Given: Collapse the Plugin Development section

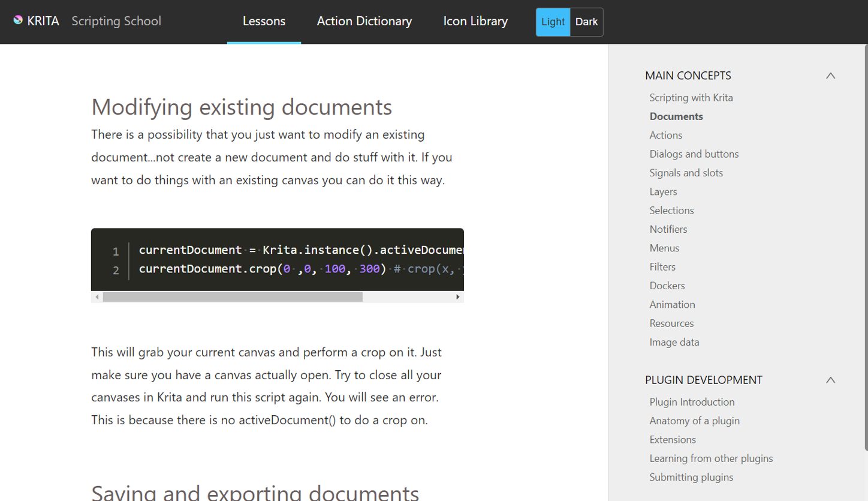Looking at the screenshot, I should pos(830,380).
